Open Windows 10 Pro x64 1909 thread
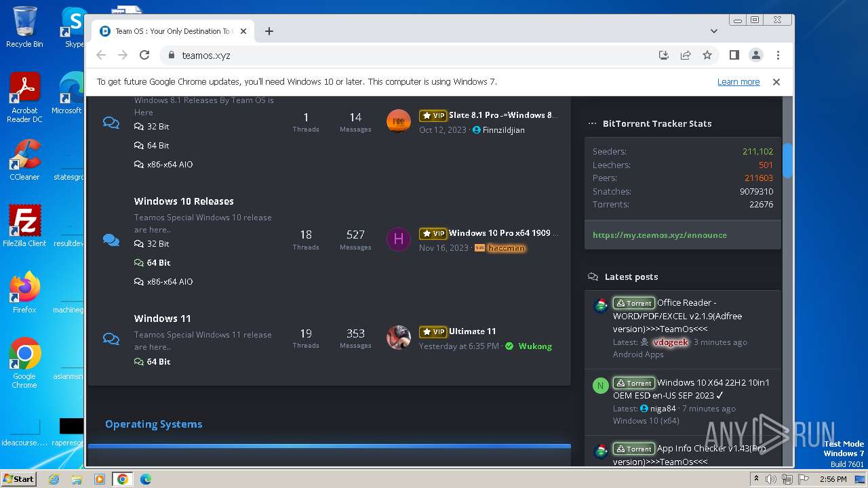 [503, 233]
